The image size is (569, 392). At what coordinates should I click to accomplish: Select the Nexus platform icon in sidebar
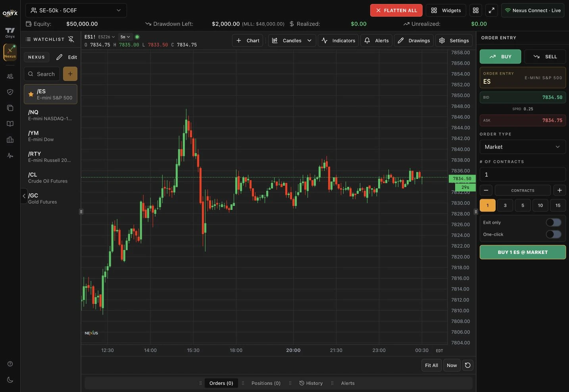click(10, 52)
